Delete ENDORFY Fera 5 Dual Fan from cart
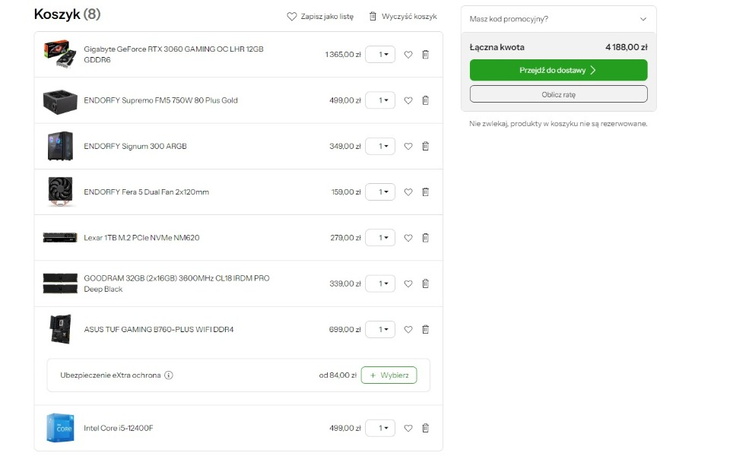 click(x=425, y=192)
